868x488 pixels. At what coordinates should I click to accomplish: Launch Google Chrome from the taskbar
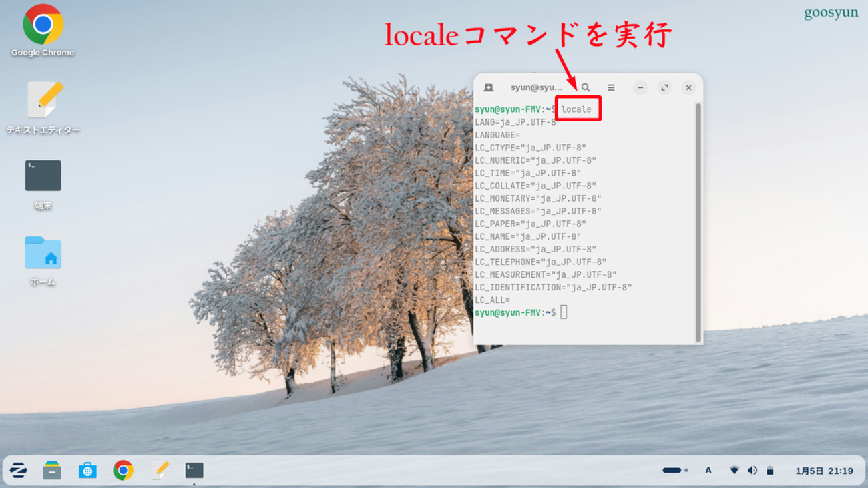click(x=124, y=470)
